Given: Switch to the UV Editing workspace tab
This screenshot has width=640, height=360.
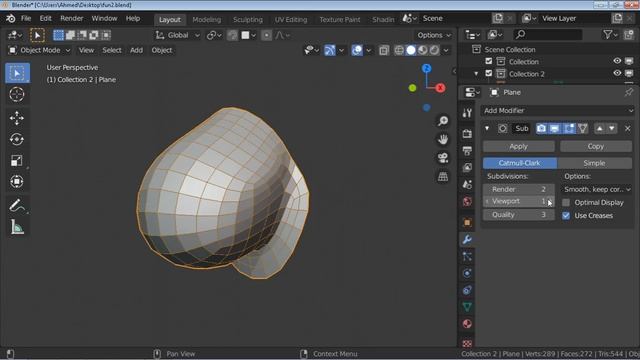Looking at the screenshot, I should (x=291, y=20).
